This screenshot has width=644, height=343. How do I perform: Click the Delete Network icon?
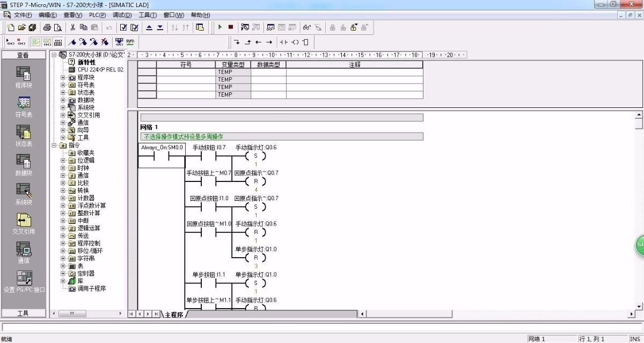pyautogui.click(x=21, y=42)
